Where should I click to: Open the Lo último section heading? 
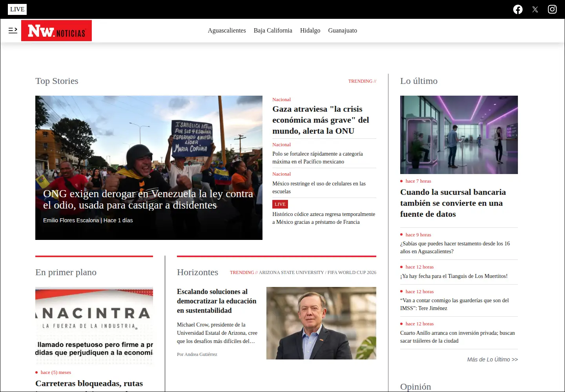pos(419,81)
